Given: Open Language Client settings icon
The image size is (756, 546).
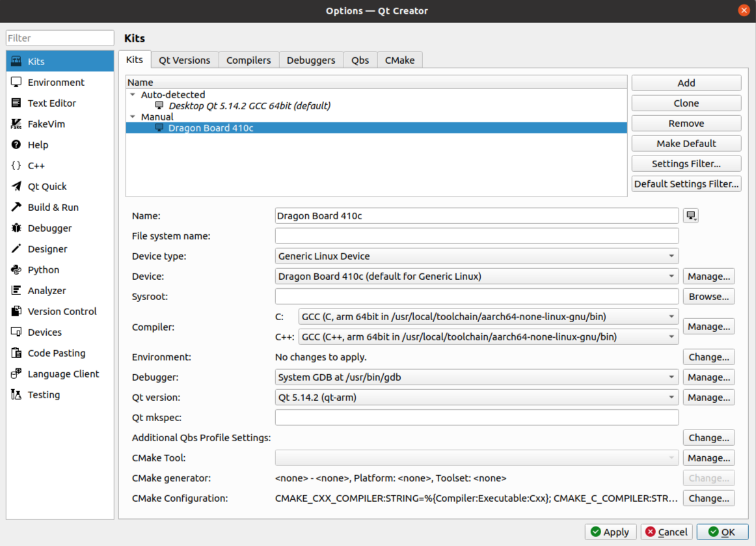Looking at the screenshot, I should [16, 374].
